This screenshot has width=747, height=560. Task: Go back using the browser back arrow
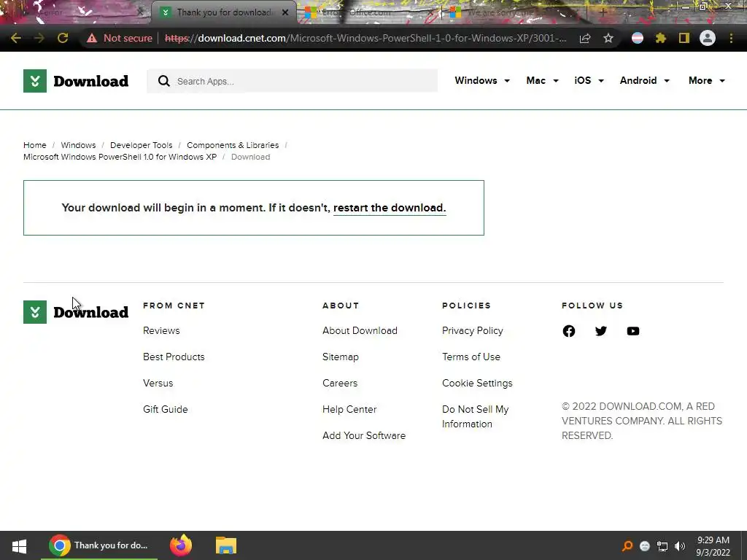pyautogui.click(x=15, y=38)
